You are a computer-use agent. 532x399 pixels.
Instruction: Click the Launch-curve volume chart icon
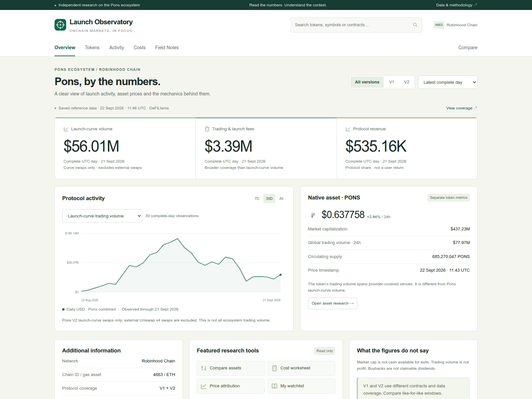point(66,129)
